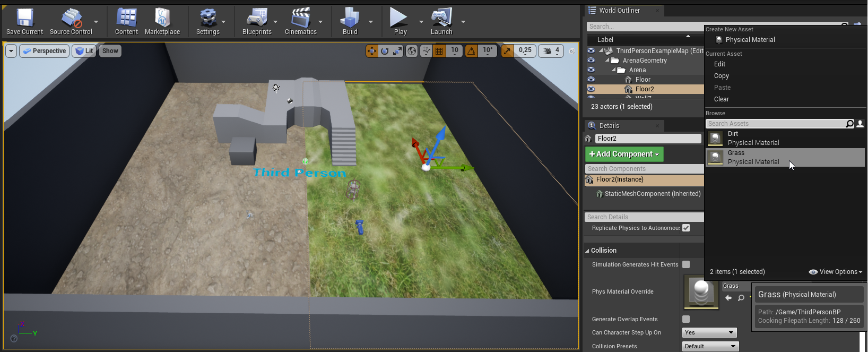Toggle rotation snapping angle icon

[x=471, y=51]
